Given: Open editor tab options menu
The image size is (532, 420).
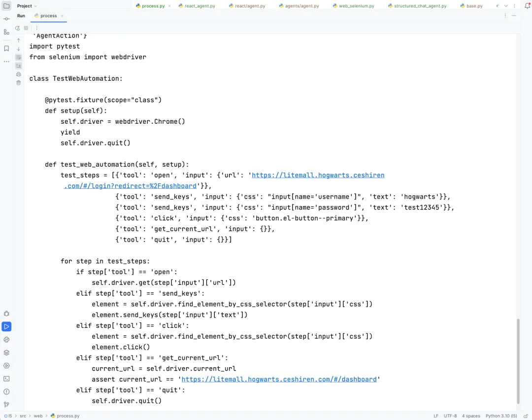Looking at the screenshot, I should point(514,6).
